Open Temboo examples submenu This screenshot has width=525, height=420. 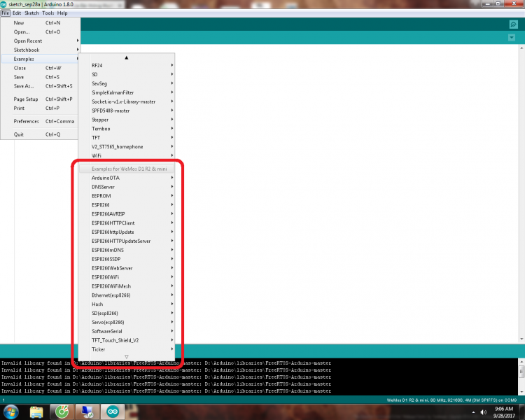tap(127, 129)
